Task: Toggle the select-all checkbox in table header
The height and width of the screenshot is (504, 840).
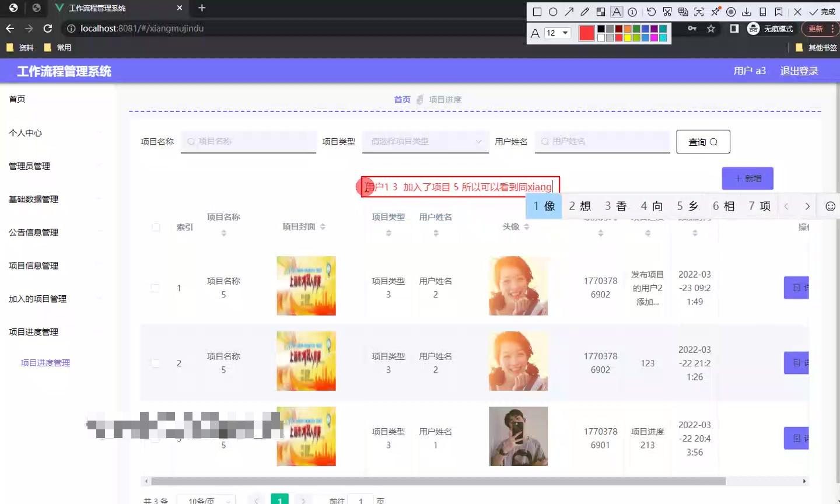Action: tap(156, 228)
